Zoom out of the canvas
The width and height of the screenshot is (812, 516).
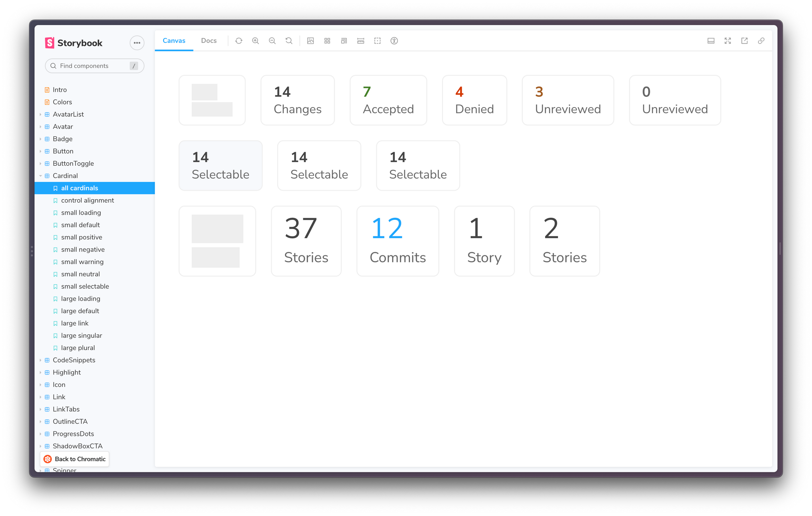(272, 41)
